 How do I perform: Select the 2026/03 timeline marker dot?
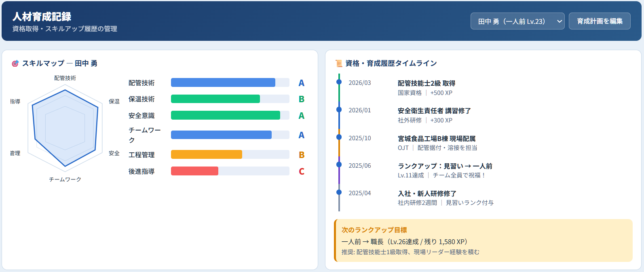339,82
